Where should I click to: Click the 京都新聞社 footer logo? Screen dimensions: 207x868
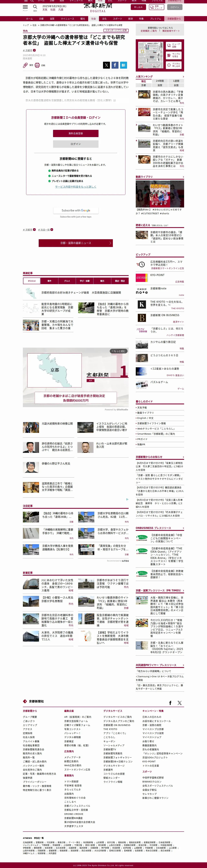33,701
